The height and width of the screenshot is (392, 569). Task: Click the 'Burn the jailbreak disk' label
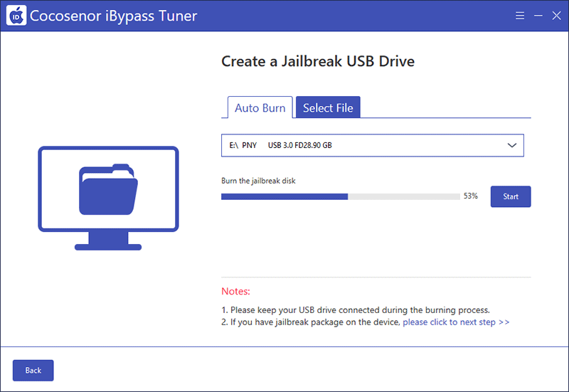coord(258,181)
